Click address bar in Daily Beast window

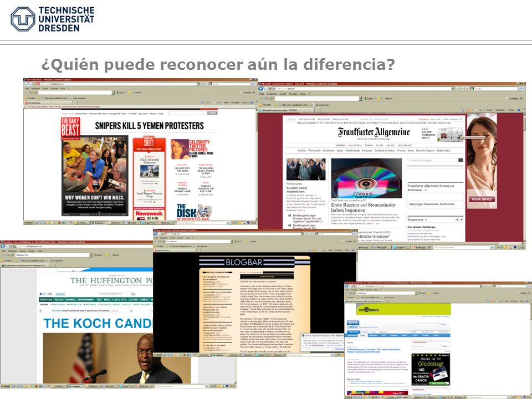coord(117,84)
